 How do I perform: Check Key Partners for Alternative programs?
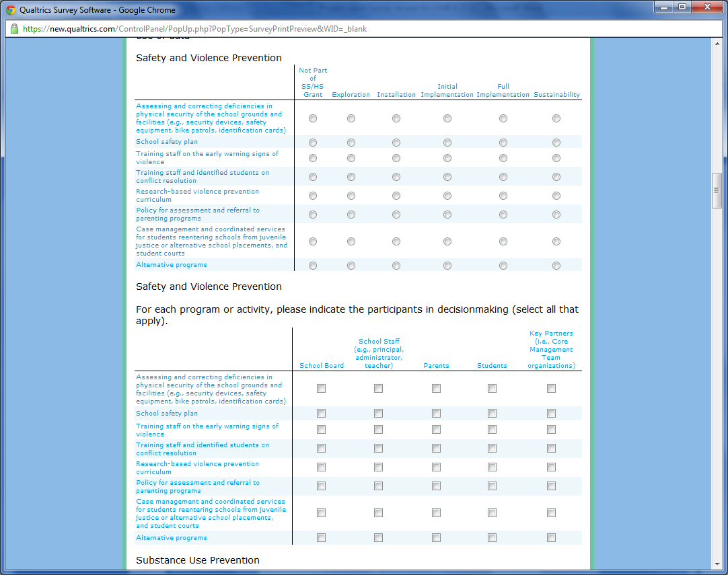(551, 537)
